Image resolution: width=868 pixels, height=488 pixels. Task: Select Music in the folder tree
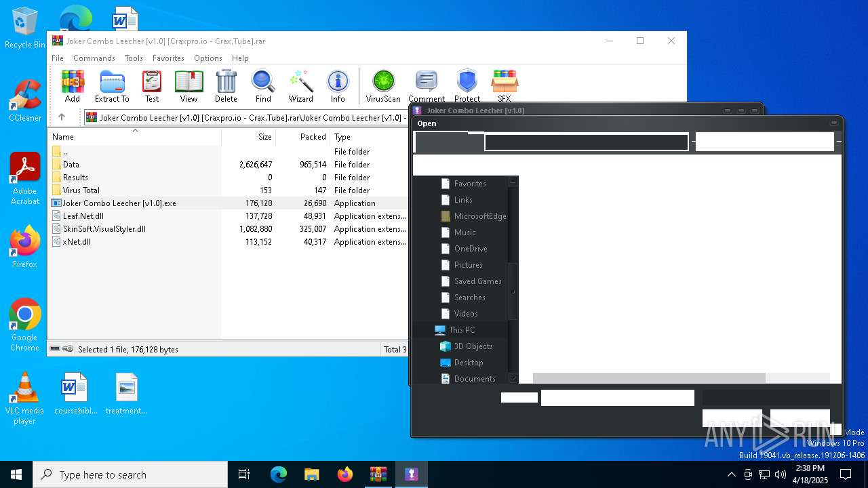465,232
